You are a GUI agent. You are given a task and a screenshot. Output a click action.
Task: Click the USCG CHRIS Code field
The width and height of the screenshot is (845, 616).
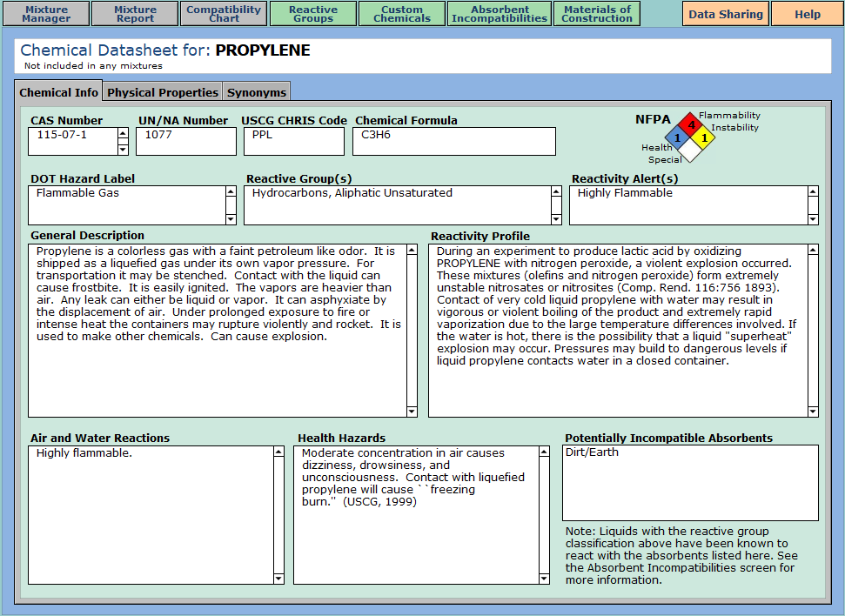coord(293,141)
